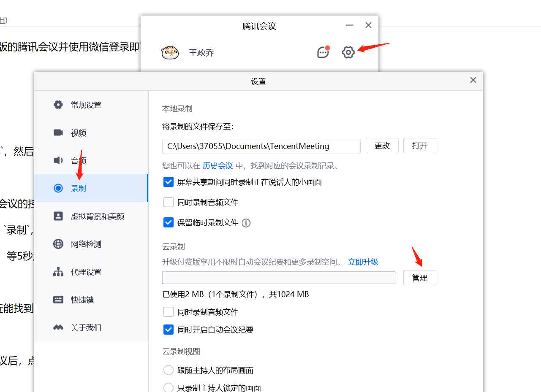Disable 同时开启自动会议纪要 checkbox
Image resolution: width=541 pixels, height=392 pixels.
169,330
